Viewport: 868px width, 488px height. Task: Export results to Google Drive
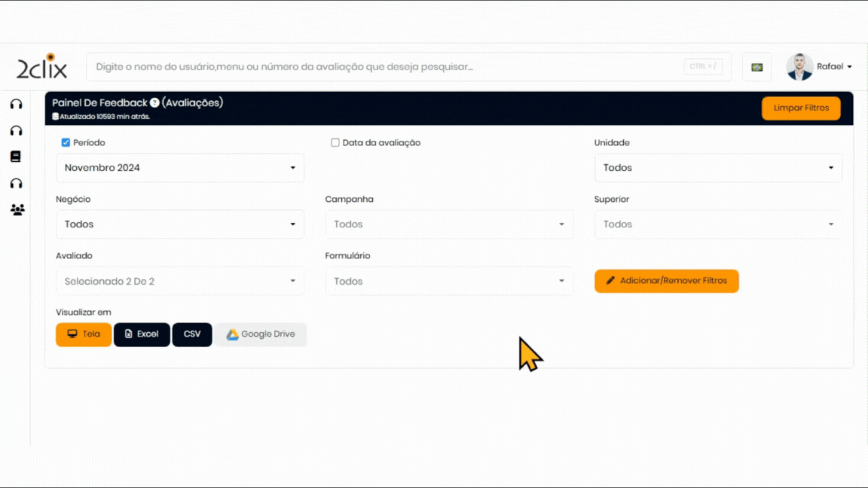pyautogui.click(x=261, y=334)
